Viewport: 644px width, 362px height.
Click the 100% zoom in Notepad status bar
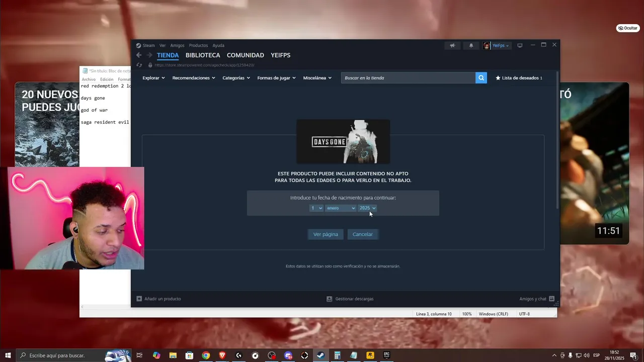point(467,314)
